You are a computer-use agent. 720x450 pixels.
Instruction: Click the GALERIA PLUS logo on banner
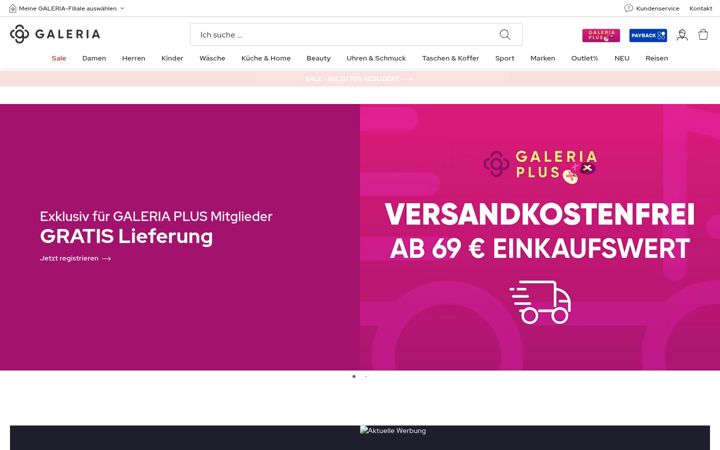point(540,166)
